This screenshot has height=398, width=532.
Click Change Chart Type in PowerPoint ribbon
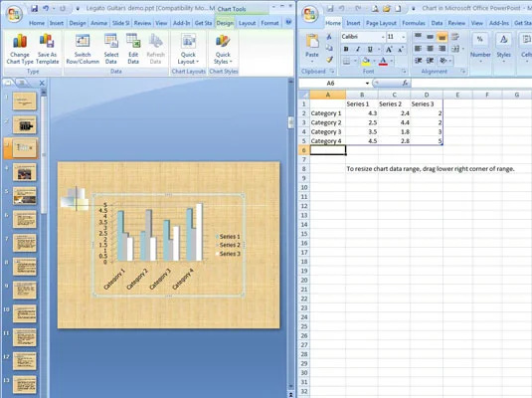tap(20, 49)
